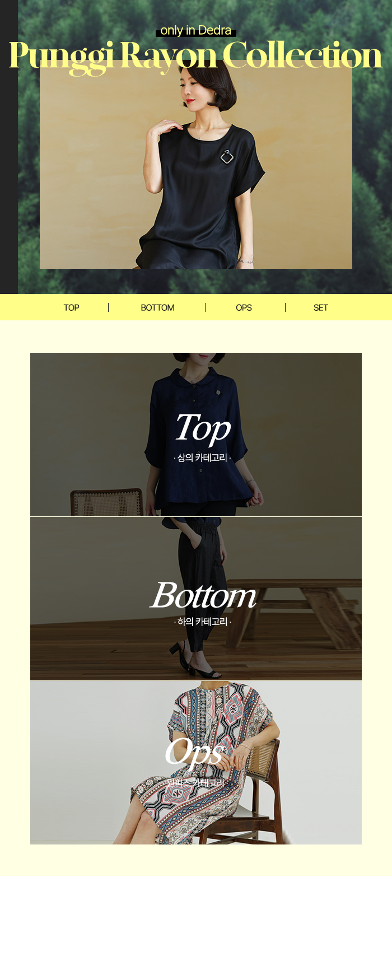Switch to the BOTTOM navigation tab
The height and width of the screenshot is (980, 392).
pyautogui.click(x=157, y=307)
